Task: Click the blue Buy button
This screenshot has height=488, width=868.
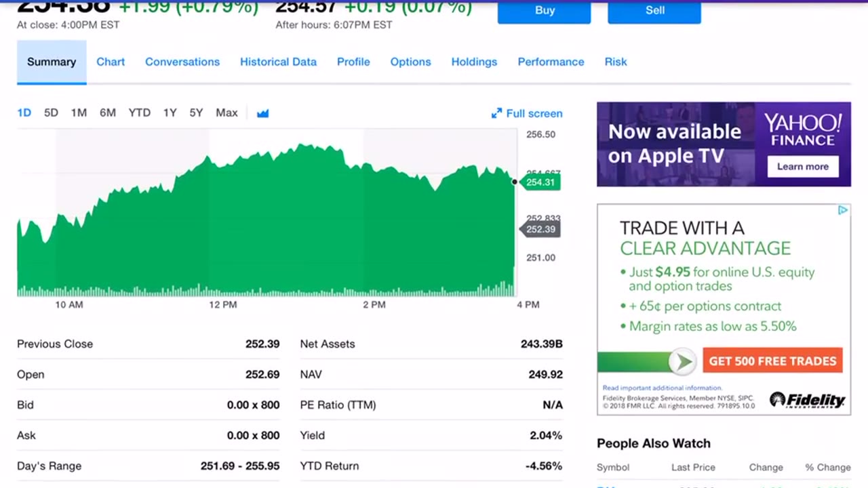Action: tap(545, 12)
